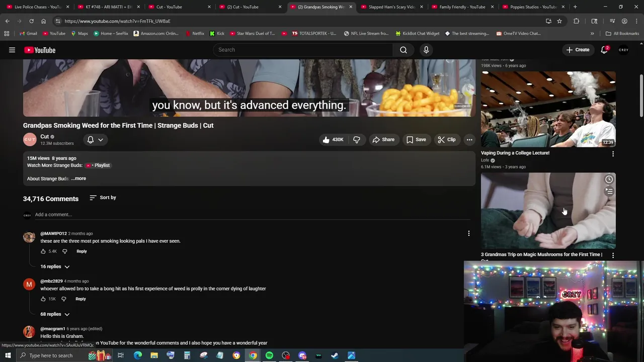Open the browser extensions puzzle icon

pyautogui.click(x=577, y=21)
